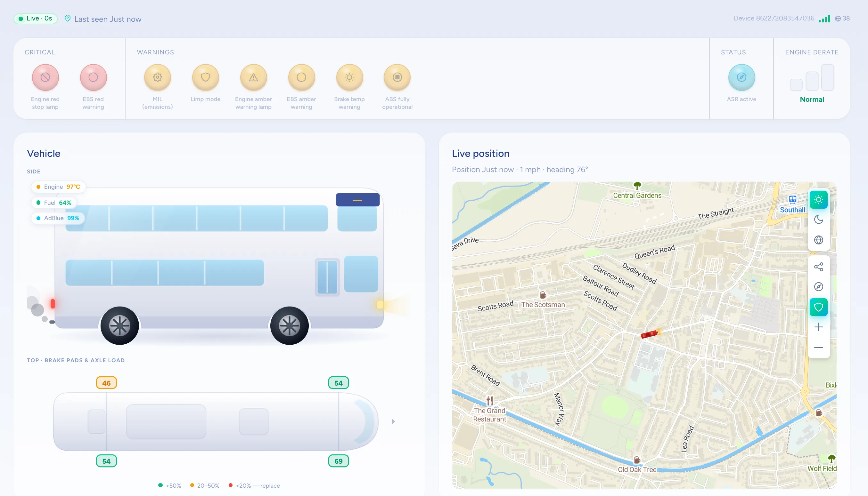Click the Vehicle panel heading
Screen dimensions: 868x496
coord(44,154)
